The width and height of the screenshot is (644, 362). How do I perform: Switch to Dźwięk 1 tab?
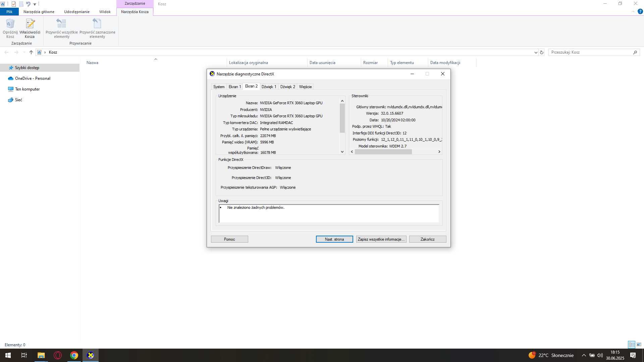pyautogui.click(x=269, y=87)
